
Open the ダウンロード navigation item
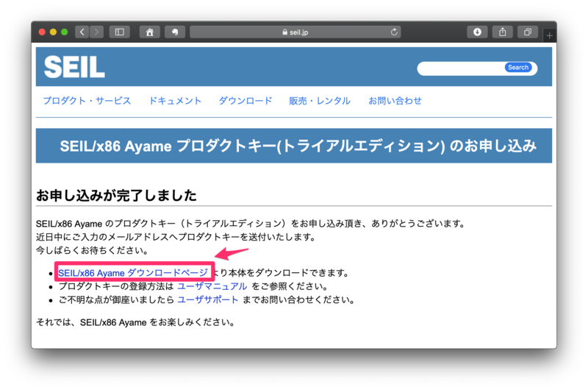[x=245, y=101]
